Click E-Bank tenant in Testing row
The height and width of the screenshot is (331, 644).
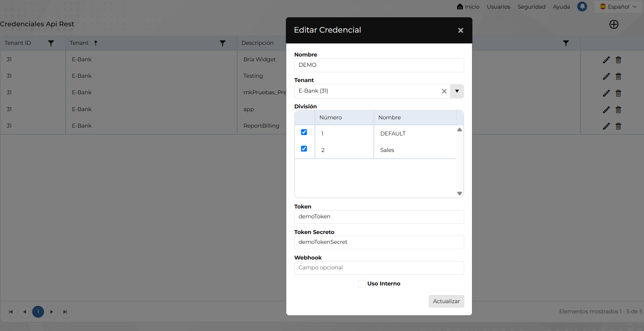82,76
